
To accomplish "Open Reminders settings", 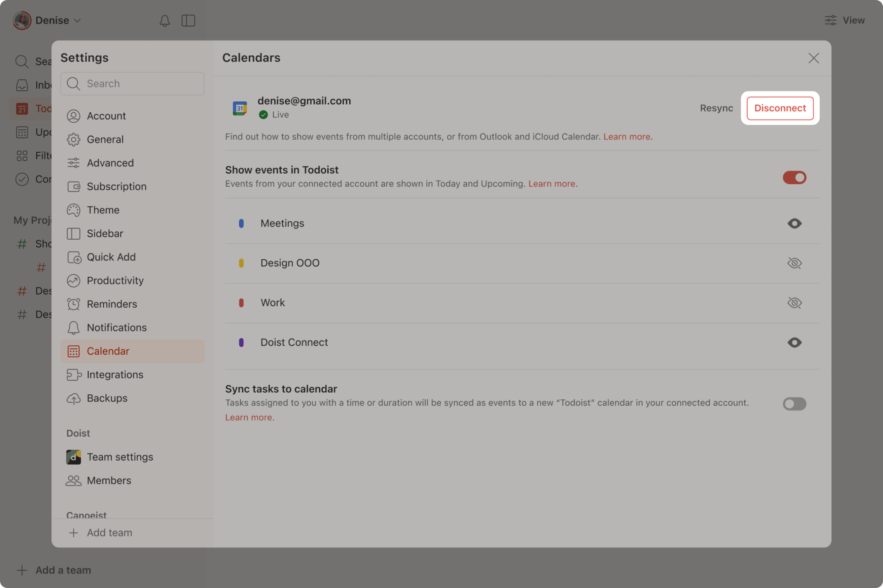I will [x=111, y=304].
